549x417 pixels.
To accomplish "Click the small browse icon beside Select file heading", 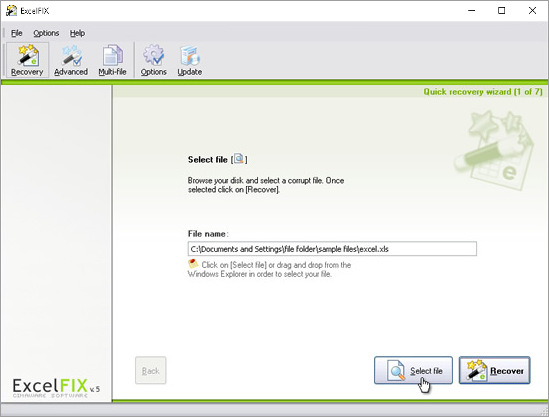I will 239,159.
